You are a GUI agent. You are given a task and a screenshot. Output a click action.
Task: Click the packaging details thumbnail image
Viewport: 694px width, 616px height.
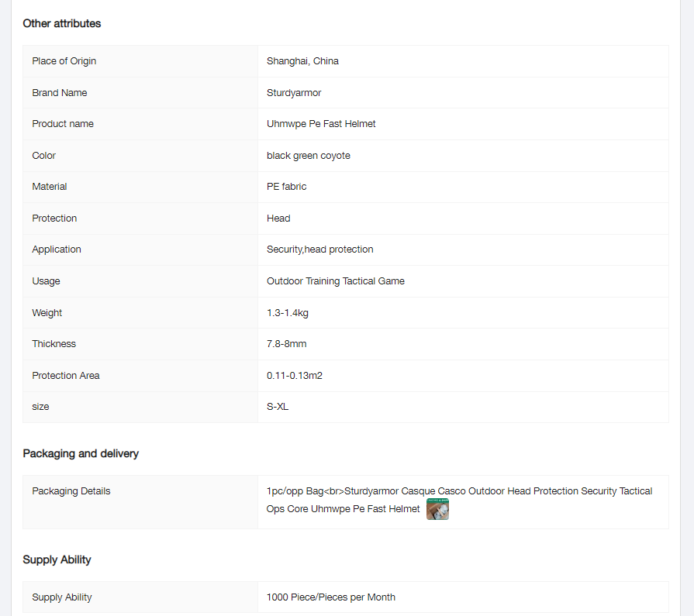pyautogui.click(x=437, y=510)
